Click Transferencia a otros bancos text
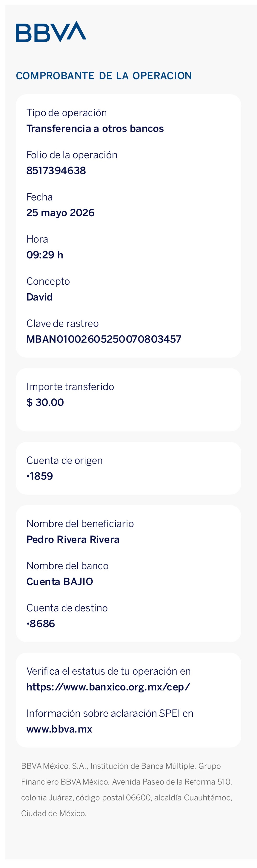Image resolution: width=257 pixels, height=868 pixels. [x=95, y=128]
